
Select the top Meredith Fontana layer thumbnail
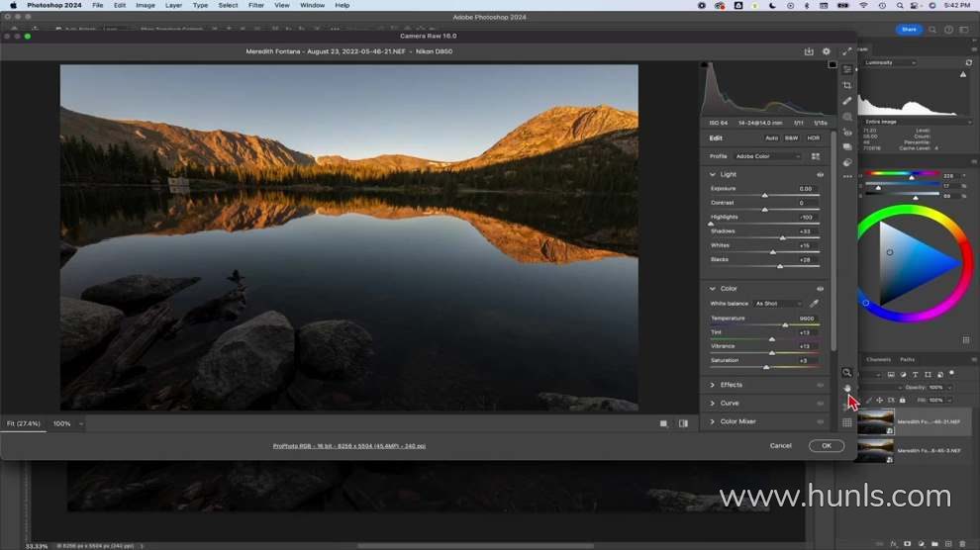coord(876,422)
